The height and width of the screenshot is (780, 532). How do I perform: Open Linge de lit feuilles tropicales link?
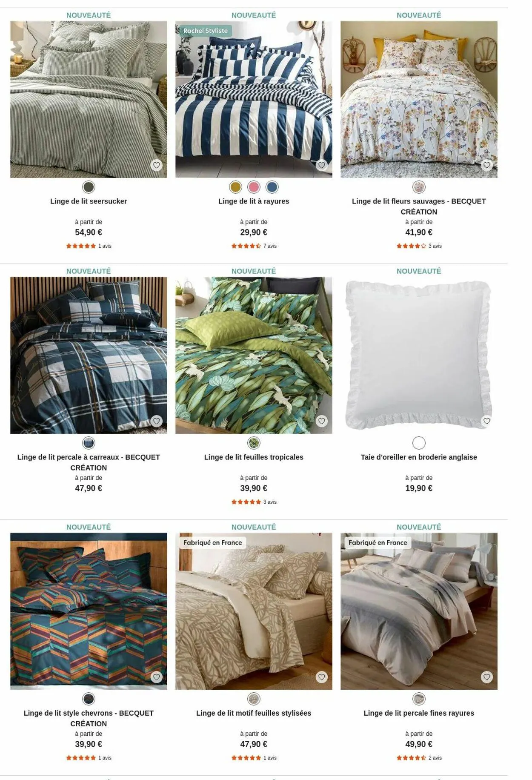[x=254, y=457]
